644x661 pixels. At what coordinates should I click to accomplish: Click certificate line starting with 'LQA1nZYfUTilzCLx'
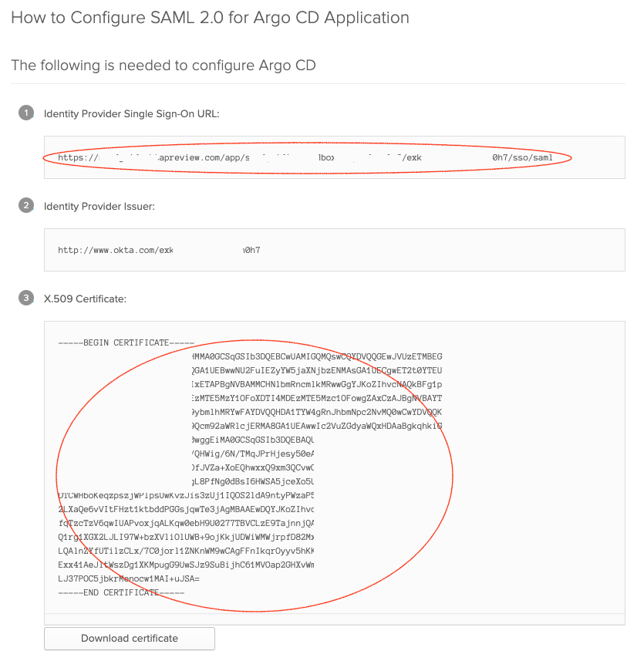(x=186, y=551)
